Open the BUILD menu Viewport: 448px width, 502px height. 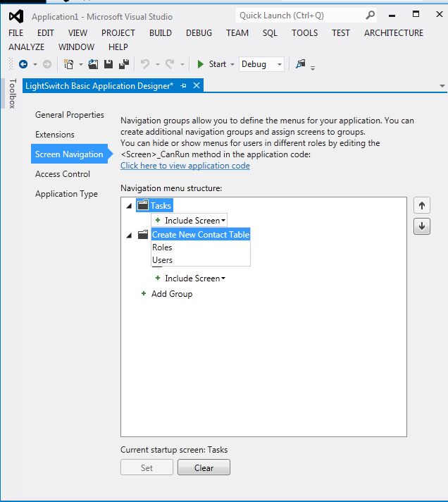160,33
